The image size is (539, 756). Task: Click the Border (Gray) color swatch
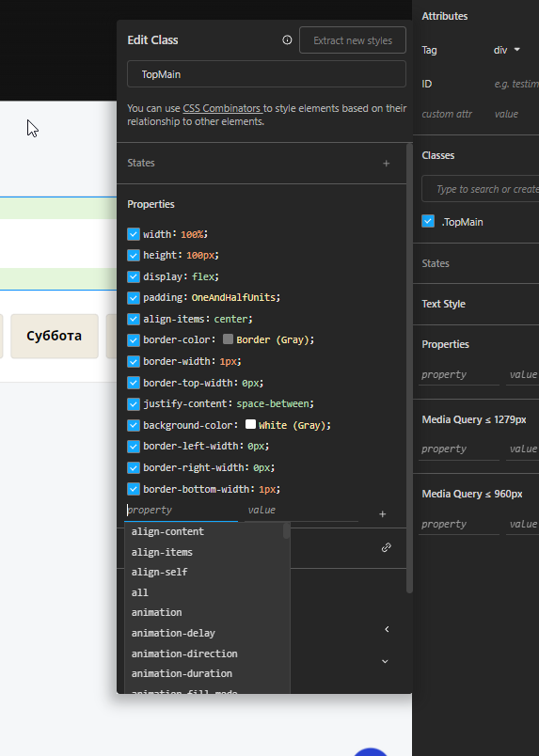coord(229,339)
